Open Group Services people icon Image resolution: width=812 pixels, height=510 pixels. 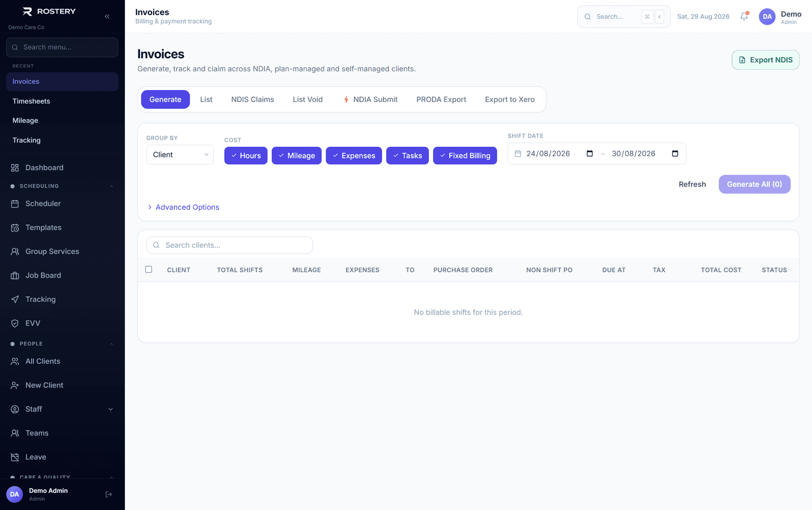[15, 251]
